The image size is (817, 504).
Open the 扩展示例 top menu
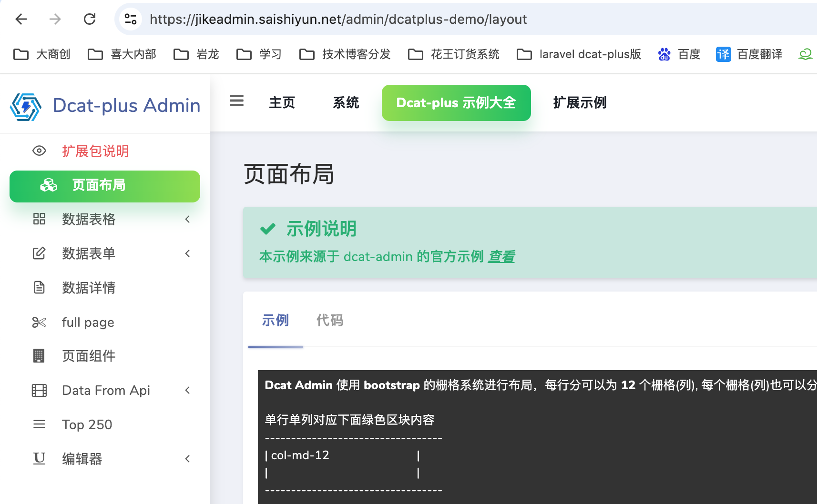tap(580, 103)
